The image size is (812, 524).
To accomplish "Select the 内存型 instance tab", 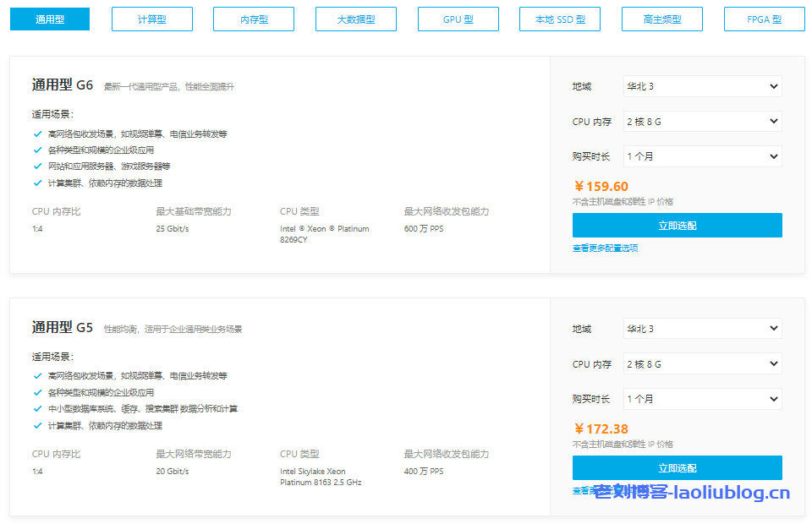I will [x=254, y=19].
